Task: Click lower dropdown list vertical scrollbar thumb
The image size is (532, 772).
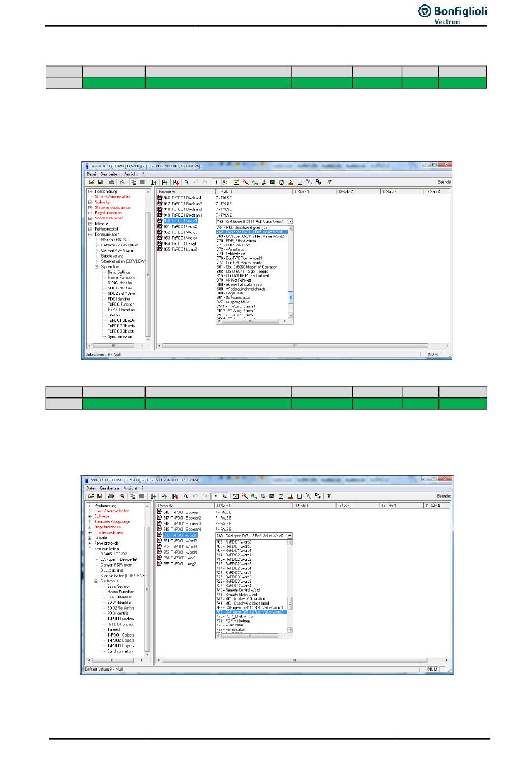Action: coord(290,604)
